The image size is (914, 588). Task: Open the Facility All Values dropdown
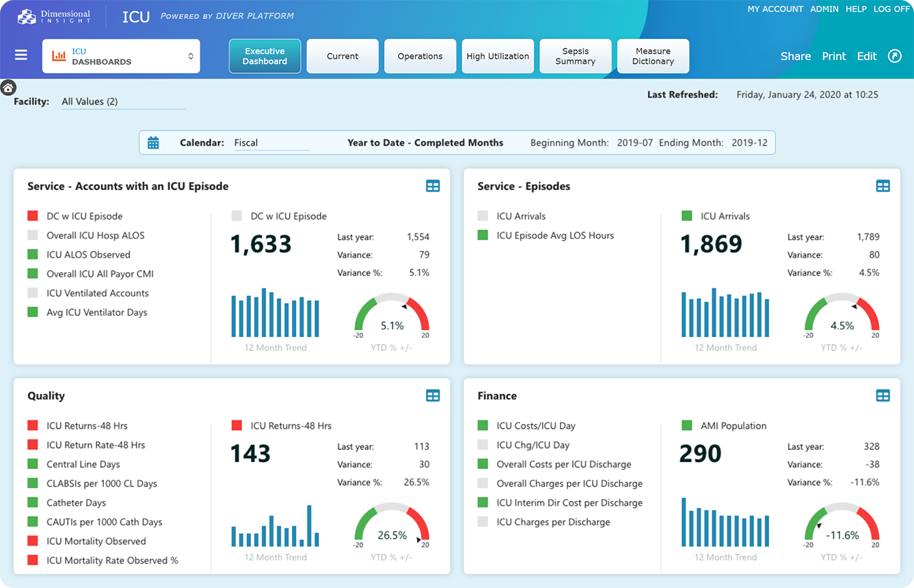[123, 101]
